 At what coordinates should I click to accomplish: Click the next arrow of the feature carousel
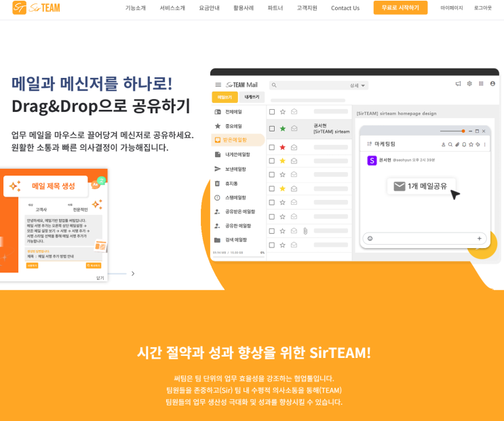click(133, 274)
